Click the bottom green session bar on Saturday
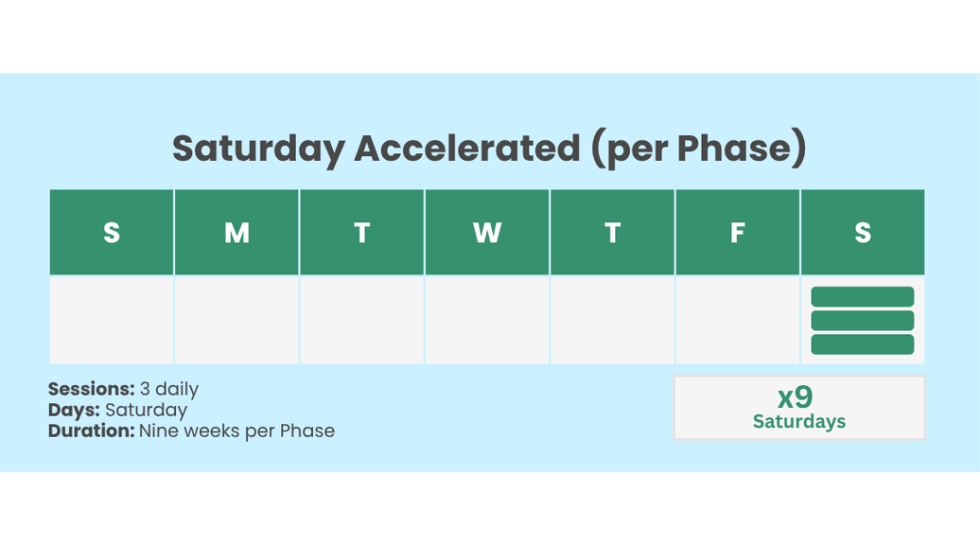 862,344
